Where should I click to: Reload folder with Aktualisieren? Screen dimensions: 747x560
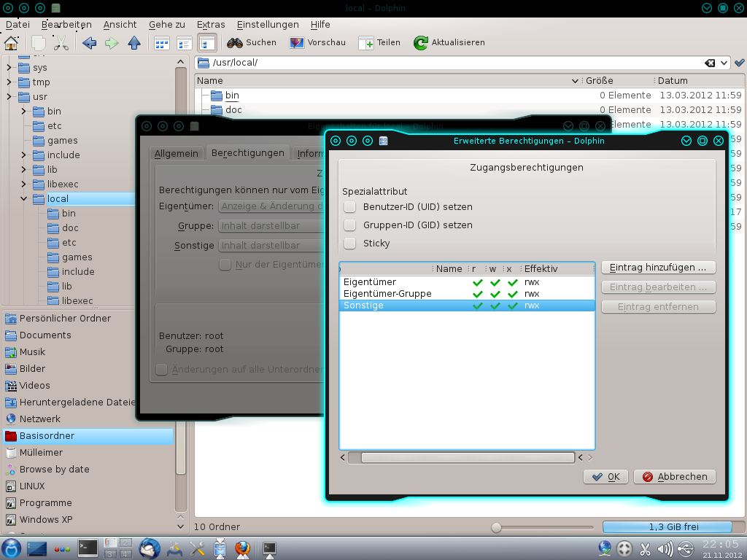(x=449, y=42)
